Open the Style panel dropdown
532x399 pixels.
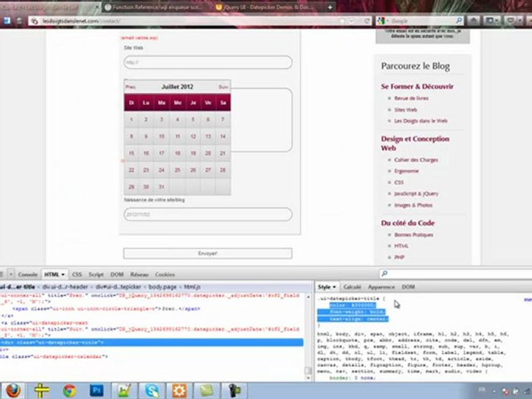pos(335,287)
